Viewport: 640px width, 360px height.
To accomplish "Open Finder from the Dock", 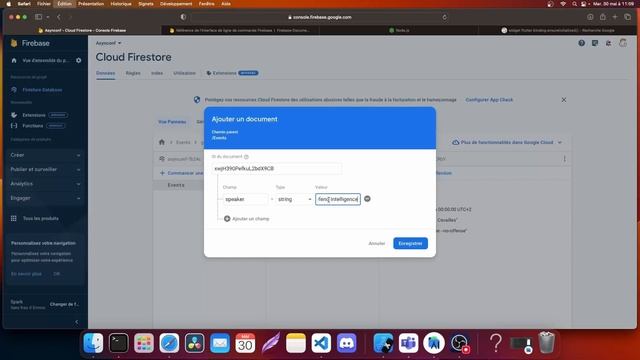I will [x=93, y=343].
